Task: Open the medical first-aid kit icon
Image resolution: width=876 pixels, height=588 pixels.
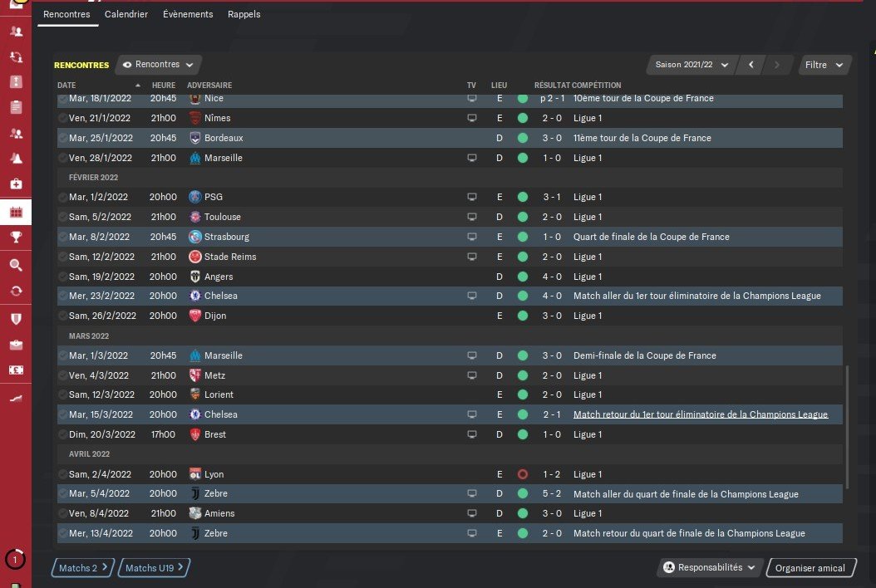Action: pos(16,184)
